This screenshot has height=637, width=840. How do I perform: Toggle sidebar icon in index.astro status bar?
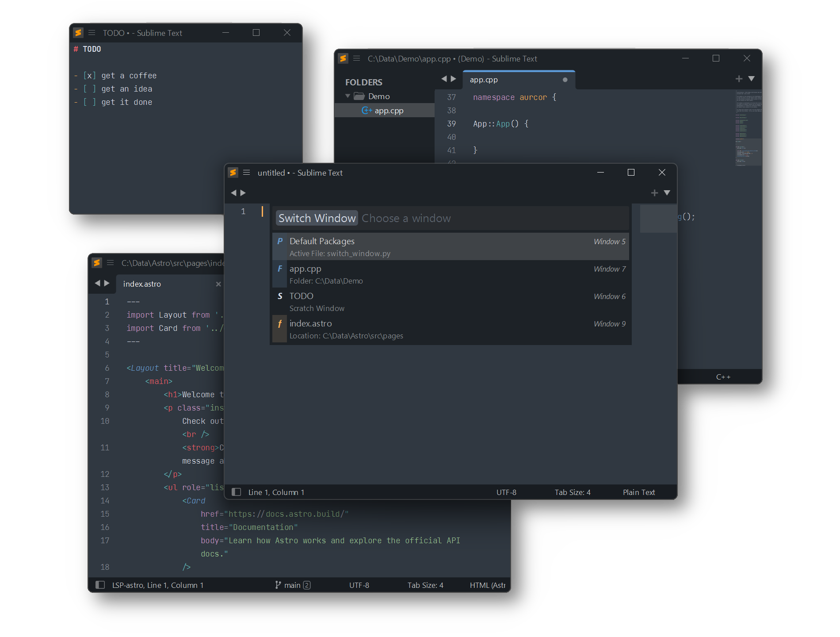coord(100,585)
